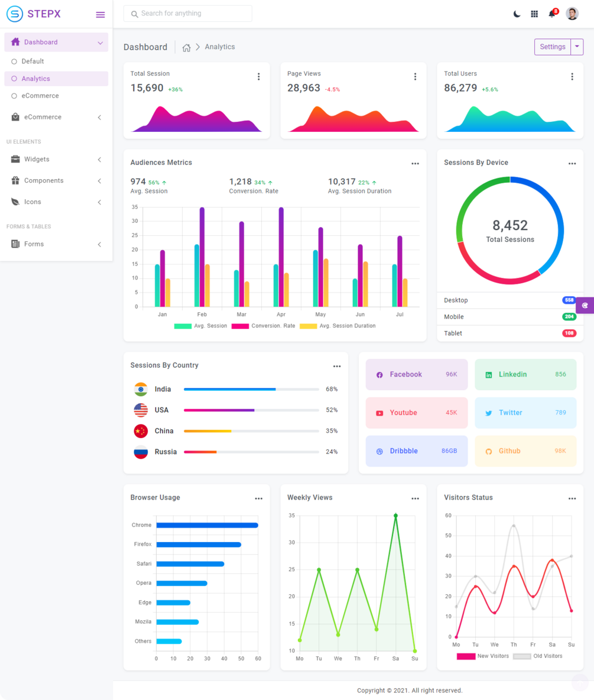Image resolution: width=594 pixels, height=700 pixels.
Task: Click the search magnifier icon
Action: point(134,14)
